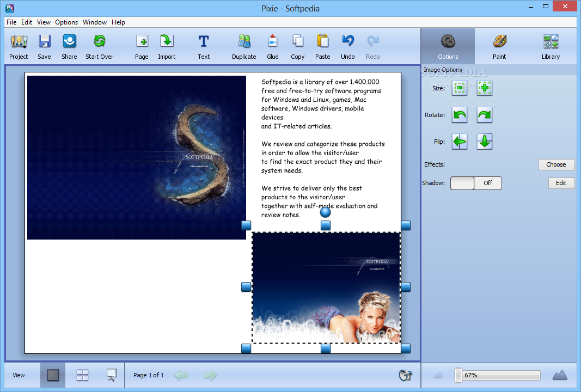Rotate image clockwise
Screen dimensions: 581x392
coord(485,115)
